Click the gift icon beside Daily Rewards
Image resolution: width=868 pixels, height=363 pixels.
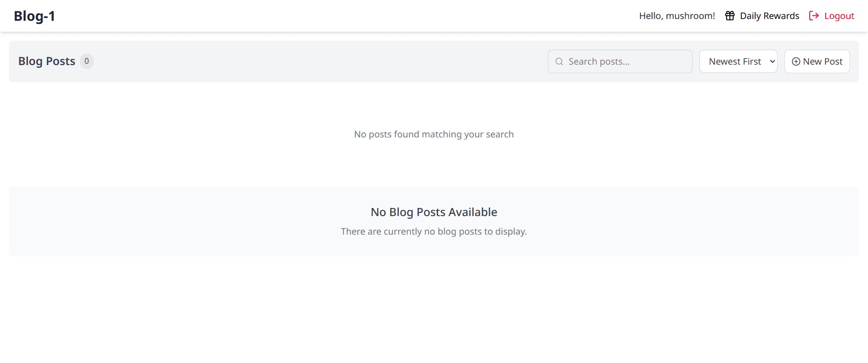730,16
